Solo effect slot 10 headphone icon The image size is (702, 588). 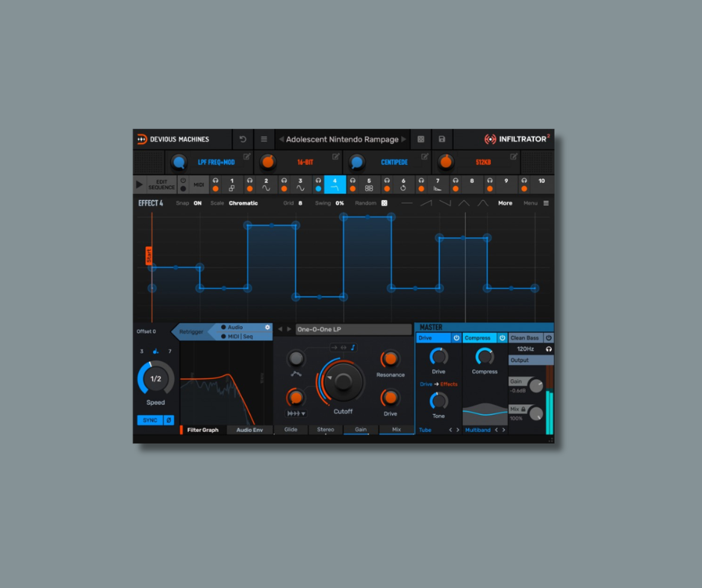click(524, 181)
